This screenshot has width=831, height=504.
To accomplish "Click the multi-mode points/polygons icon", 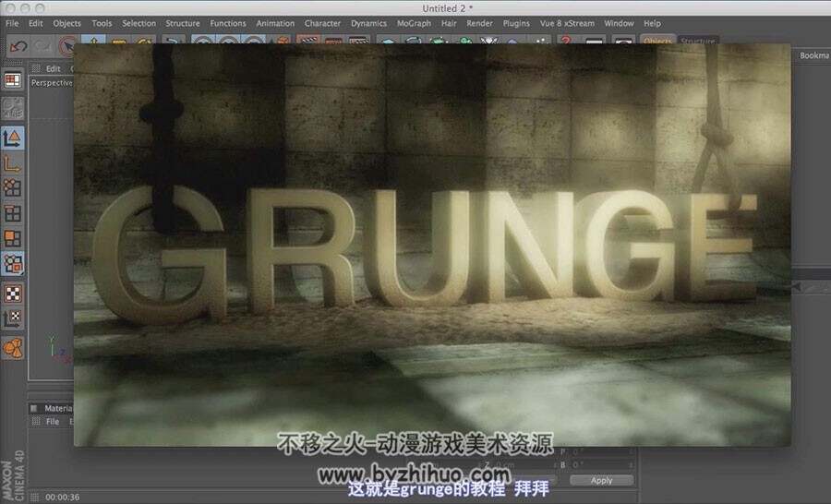I will tap(12, 264).
